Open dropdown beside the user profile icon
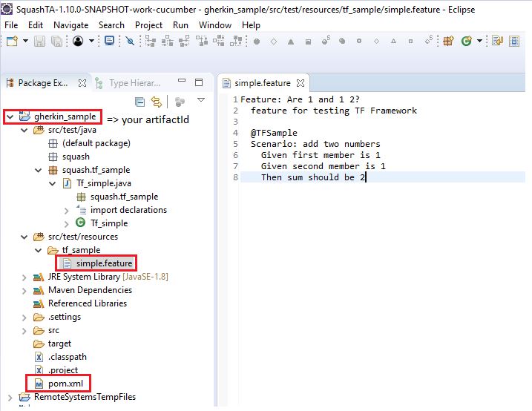 point(91,41)
